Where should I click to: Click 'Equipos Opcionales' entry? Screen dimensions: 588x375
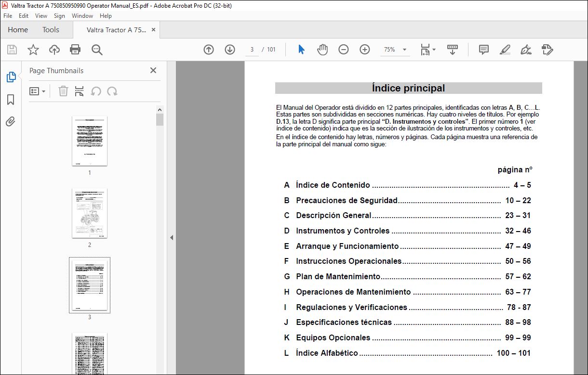(407, 337)
